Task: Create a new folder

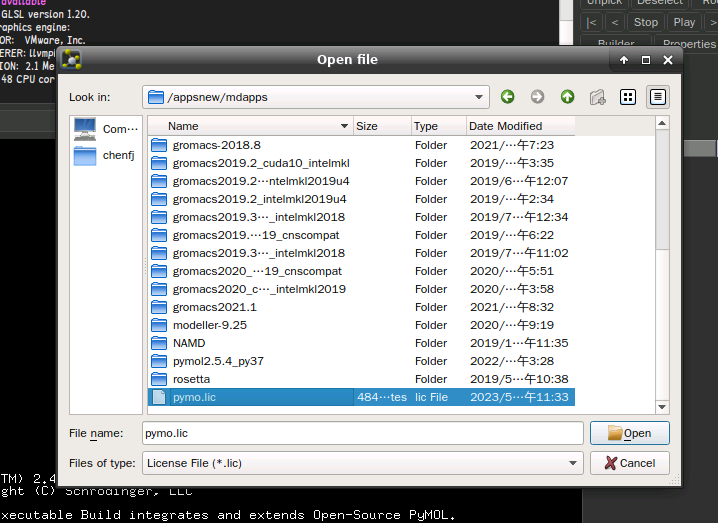Action: 598,97
